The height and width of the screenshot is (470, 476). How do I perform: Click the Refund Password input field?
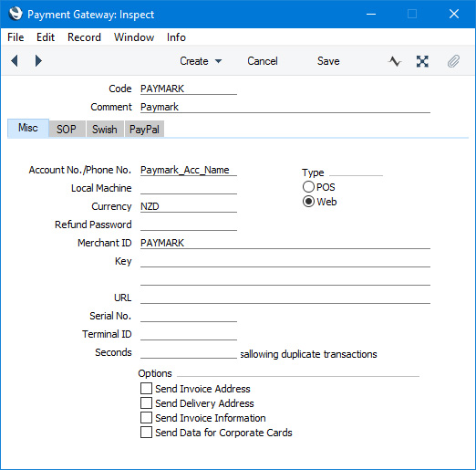pos(189,225)
